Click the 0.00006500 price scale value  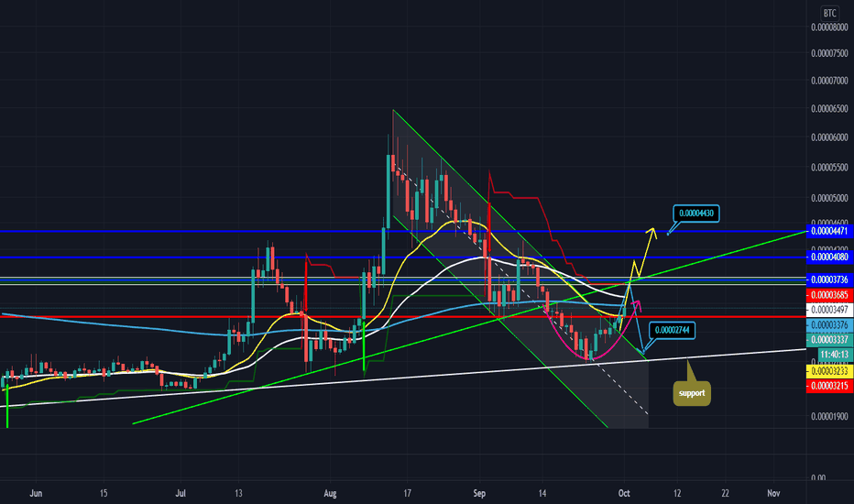[x=829, y=109]
